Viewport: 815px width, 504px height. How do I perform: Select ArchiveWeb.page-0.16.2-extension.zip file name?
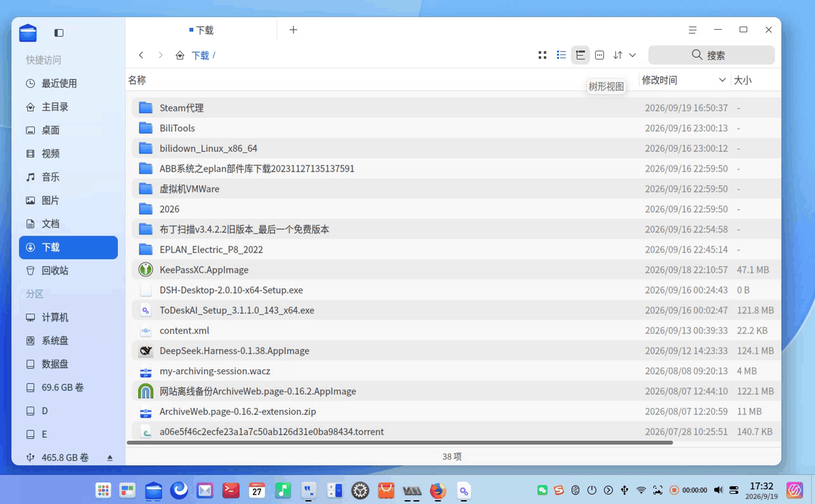pyautogui.click(x=238, y=412)
